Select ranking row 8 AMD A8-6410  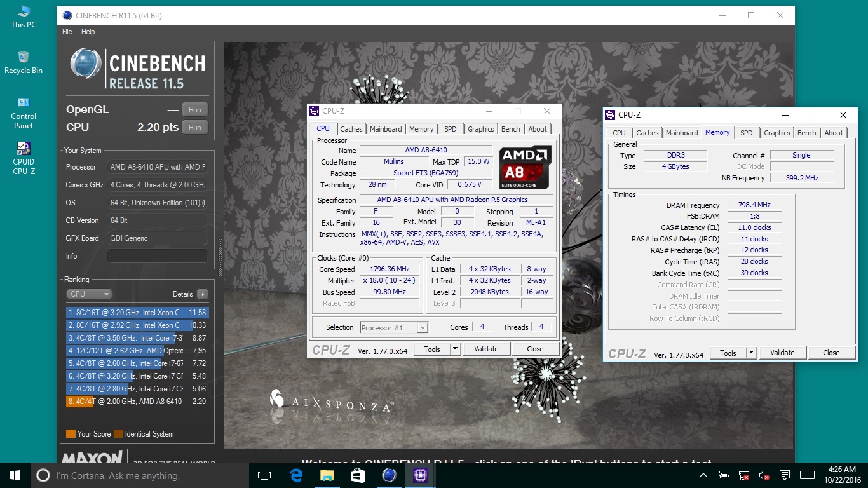click(x=137, y=402)
